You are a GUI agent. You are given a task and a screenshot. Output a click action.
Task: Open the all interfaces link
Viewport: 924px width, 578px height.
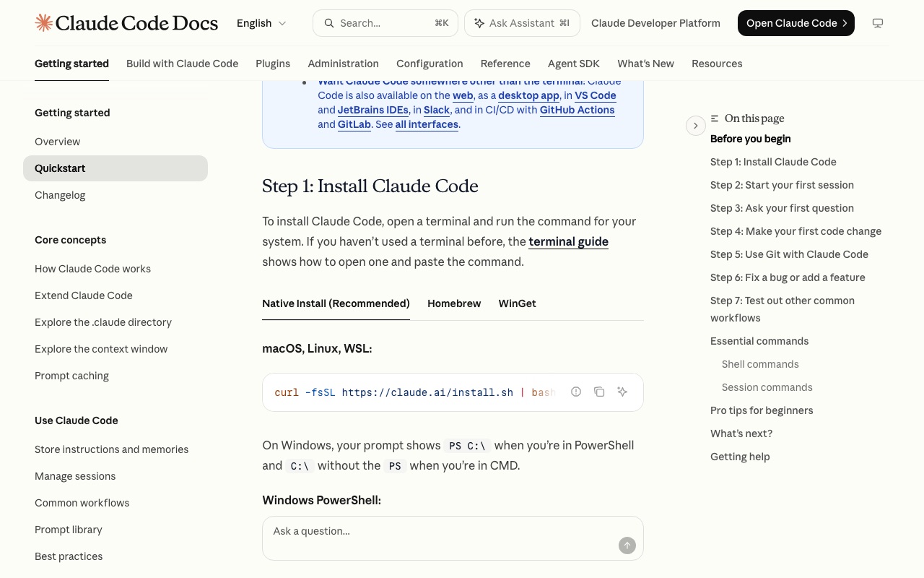[x=427, y=124]
